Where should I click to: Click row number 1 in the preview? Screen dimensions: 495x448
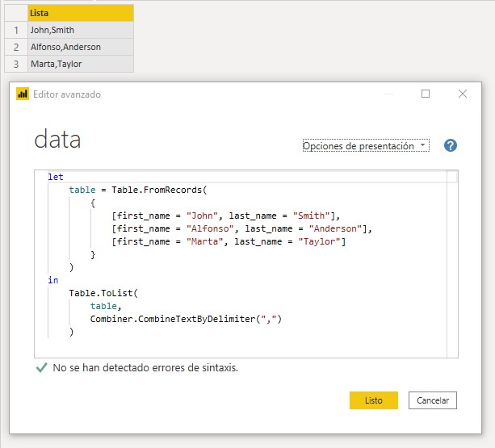(16, 30)
